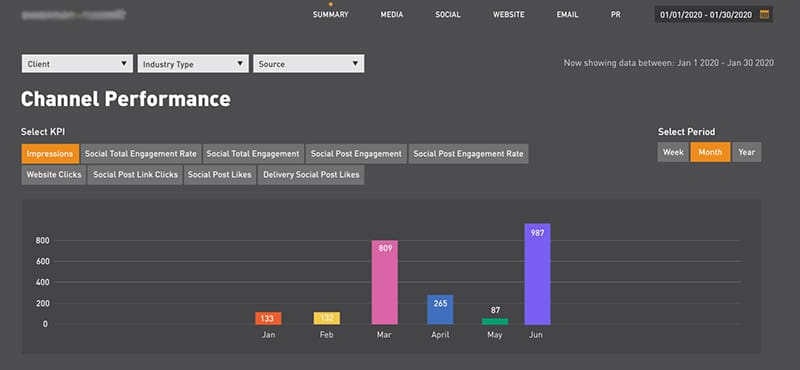The width and height of the screenshot is (800, 370).
Task: Open the date range calendar icon
Action: (x=764, y=14)
